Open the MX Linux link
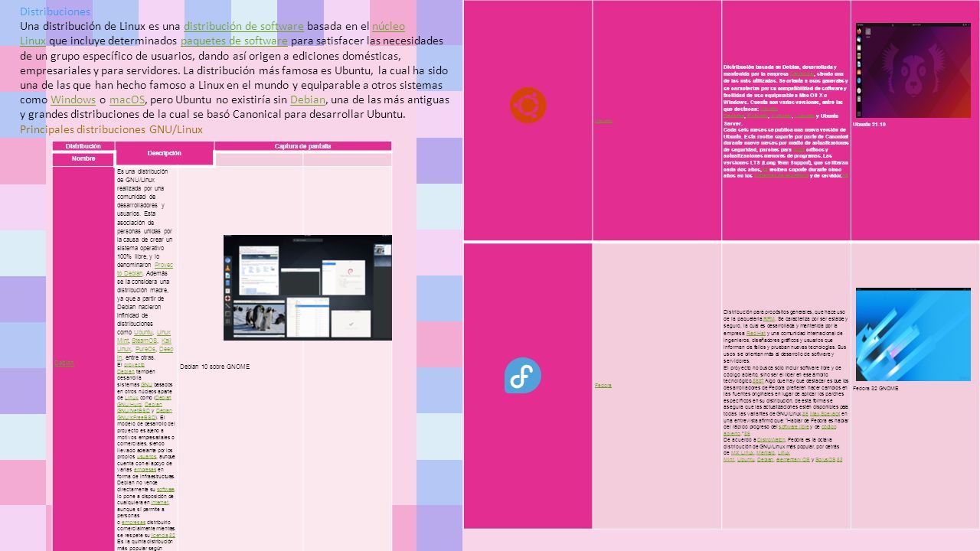This screenshot has width=980, height=551. pos(742,453)
